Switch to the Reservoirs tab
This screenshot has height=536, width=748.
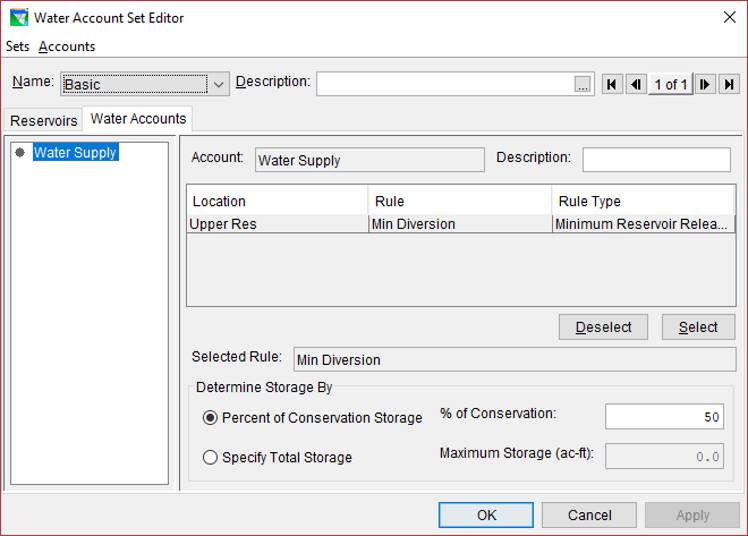[x=43, y=121]
